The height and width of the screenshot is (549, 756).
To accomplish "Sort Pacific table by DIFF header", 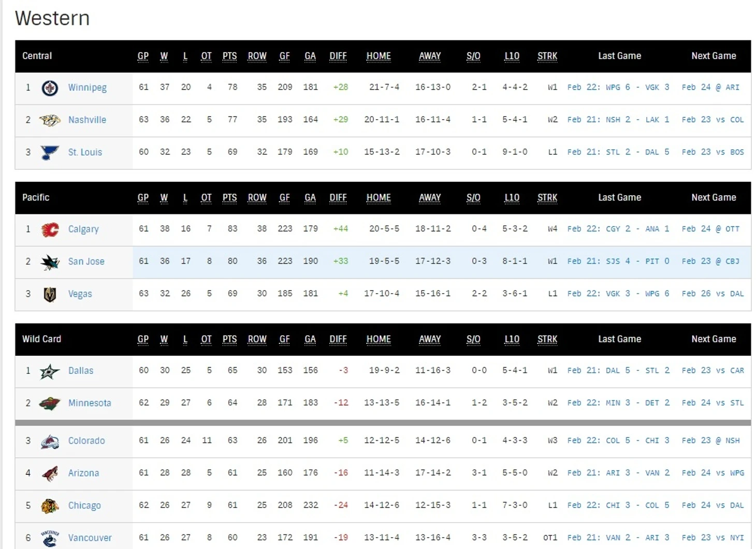I will [x=338, y=197].
